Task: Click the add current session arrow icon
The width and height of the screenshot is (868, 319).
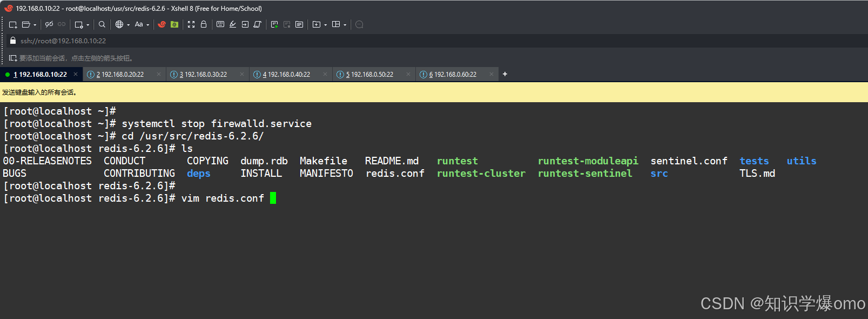Action: [x=13, y=58]
